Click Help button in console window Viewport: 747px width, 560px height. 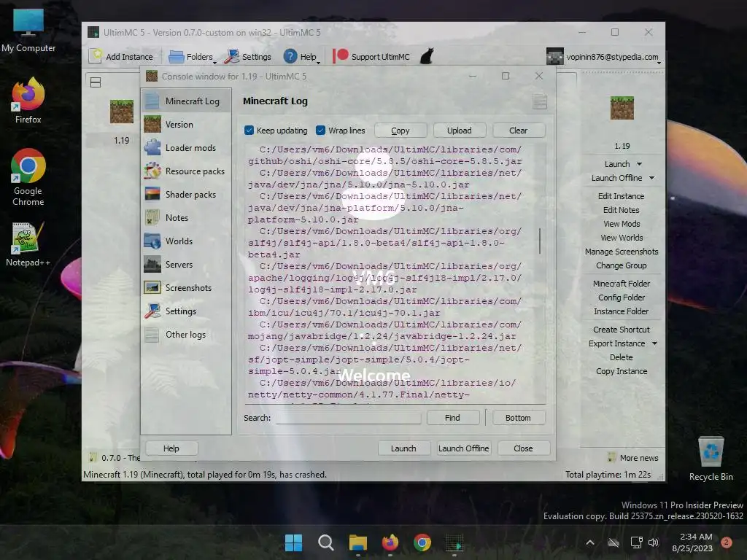click(171, 448)
